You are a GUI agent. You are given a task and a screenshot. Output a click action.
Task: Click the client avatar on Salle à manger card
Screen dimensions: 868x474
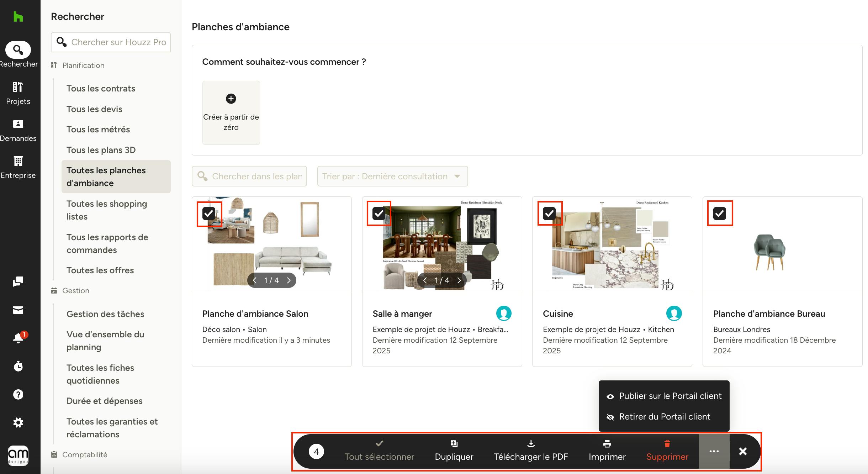504,314
